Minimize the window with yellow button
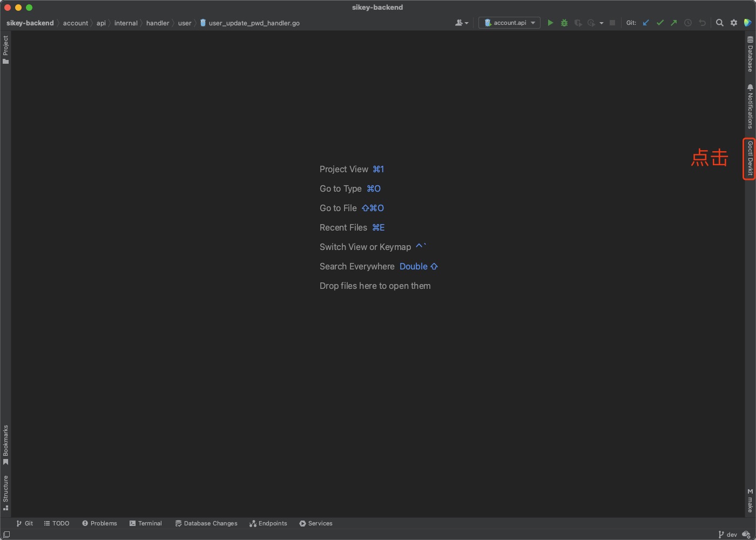Viewport: 756px width, 540px height. click(x=18, y=8)
